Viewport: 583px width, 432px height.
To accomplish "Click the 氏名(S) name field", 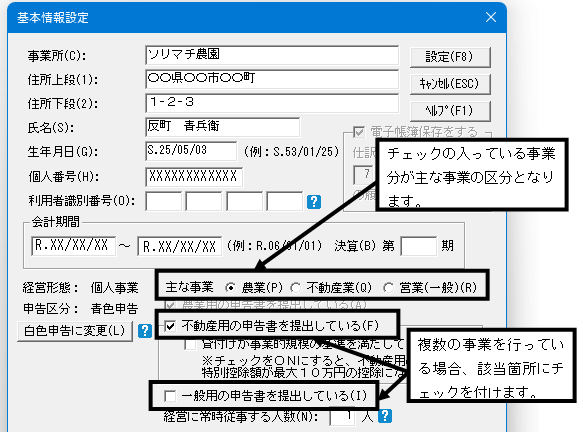I will point(222,127).
